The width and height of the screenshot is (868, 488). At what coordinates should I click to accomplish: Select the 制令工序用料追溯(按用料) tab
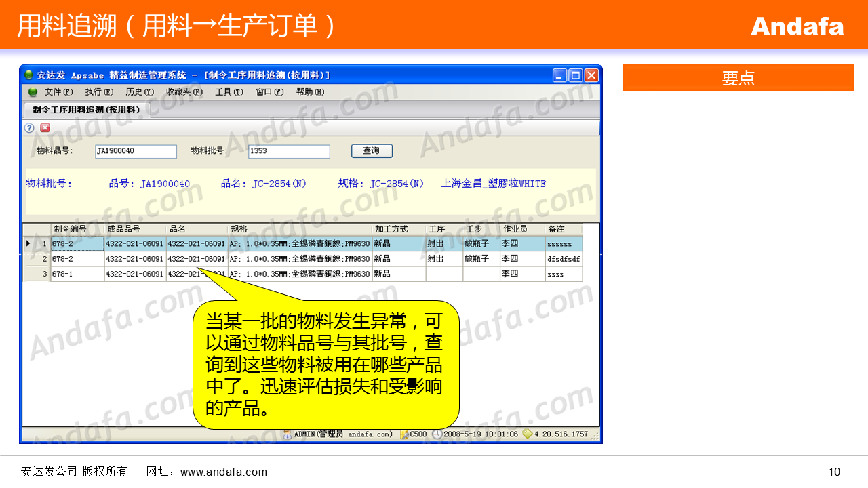[x=86, y=109]
